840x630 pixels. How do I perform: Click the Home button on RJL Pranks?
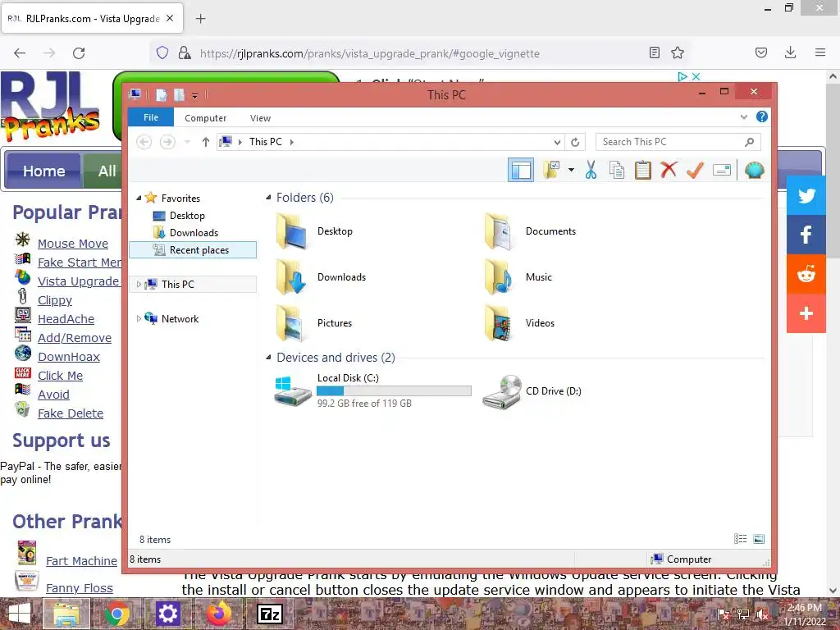point(43,171)
